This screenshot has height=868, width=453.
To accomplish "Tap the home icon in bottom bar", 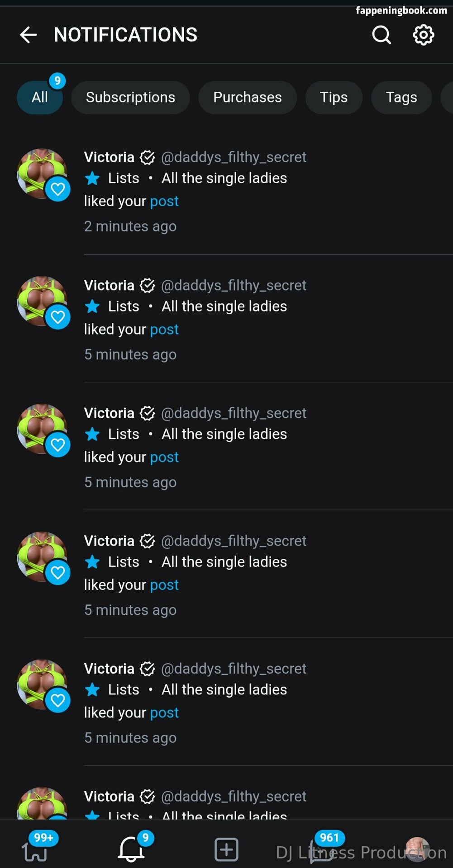I will point(35,851).
